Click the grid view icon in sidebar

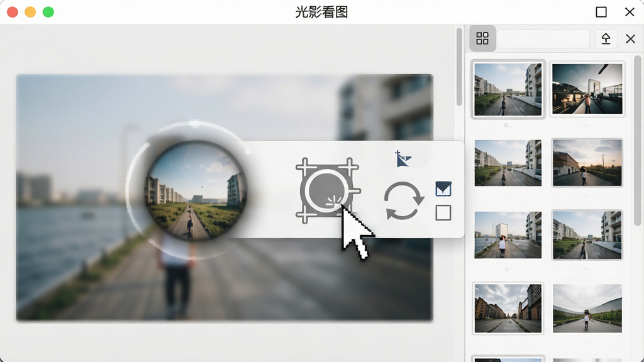click(x=482, y=38)
